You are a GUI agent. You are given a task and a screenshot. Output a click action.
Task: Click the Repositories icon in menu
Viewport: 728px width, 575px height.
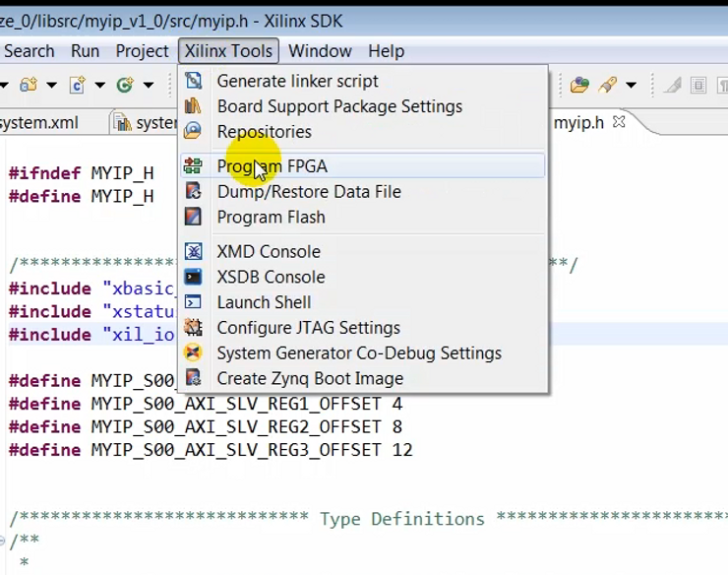(x=193, y=131)
